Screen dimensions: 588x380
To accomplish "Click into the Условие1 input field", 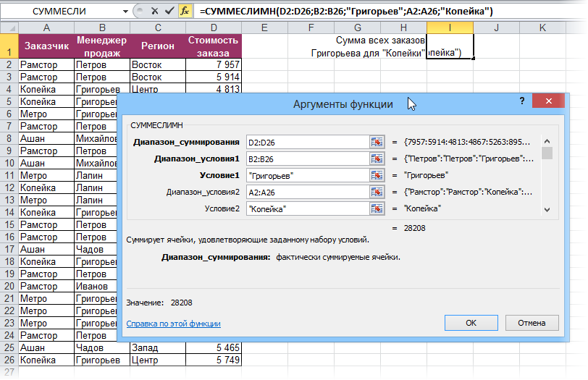I will (307, 175).
